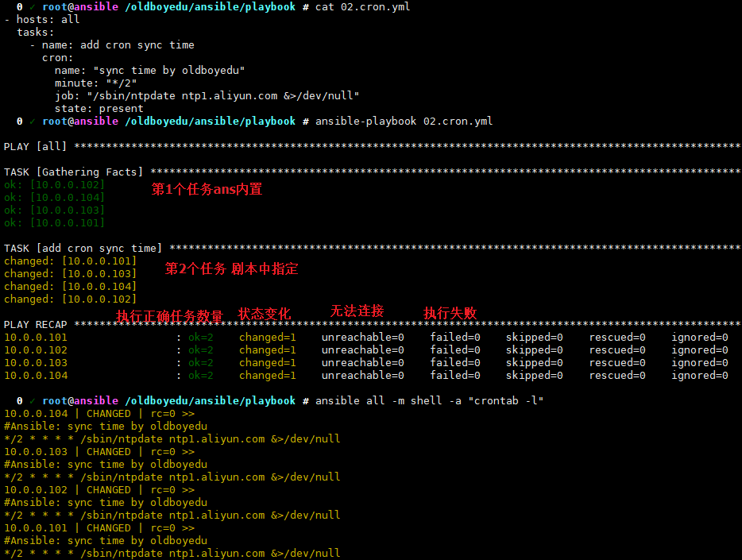Click 'changed: [10.0.0.104]' in the cron task output
This screenshot has width=742, height=560.
[x=70, y=286]
